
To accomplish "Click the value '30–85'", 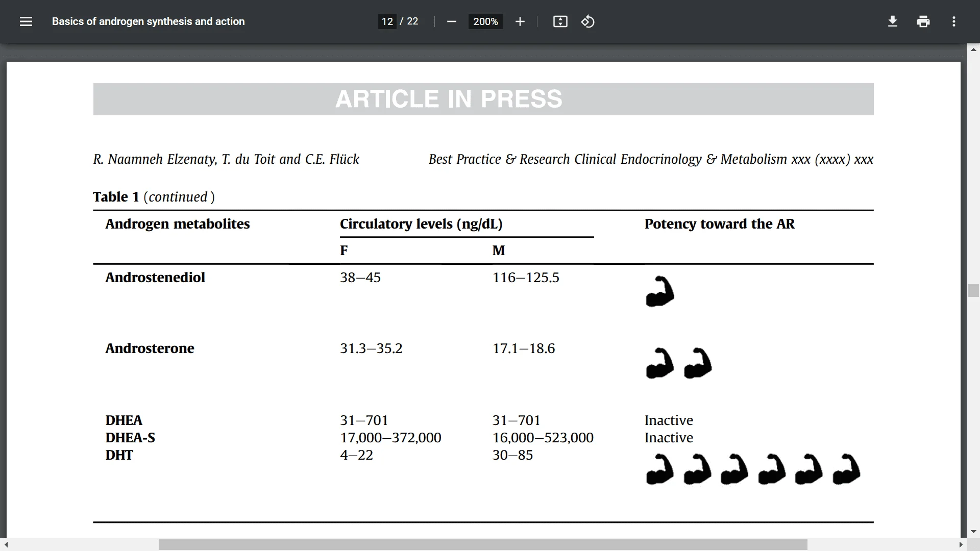I will [x=512, y=455].
